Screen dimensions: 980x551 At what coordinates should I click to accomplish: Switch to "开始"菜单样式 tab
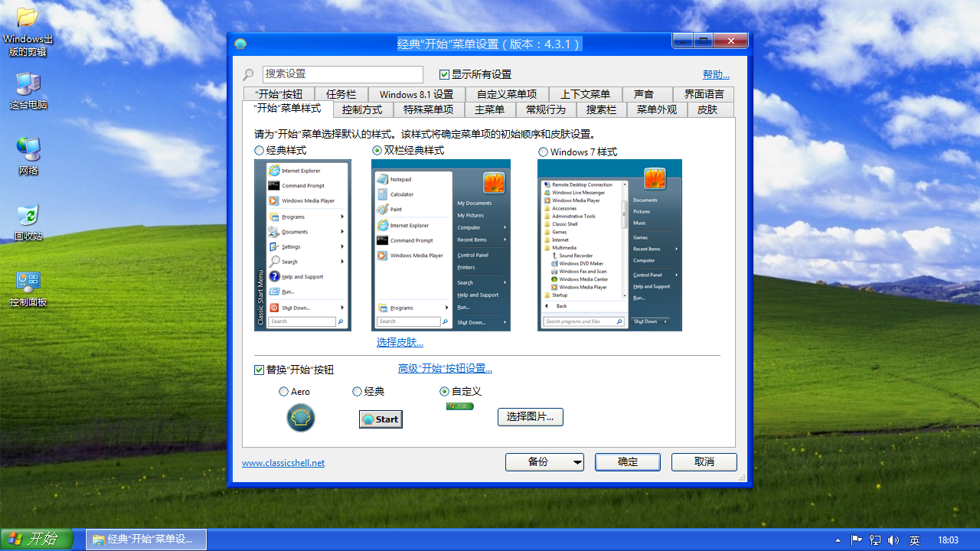point(287,109)
